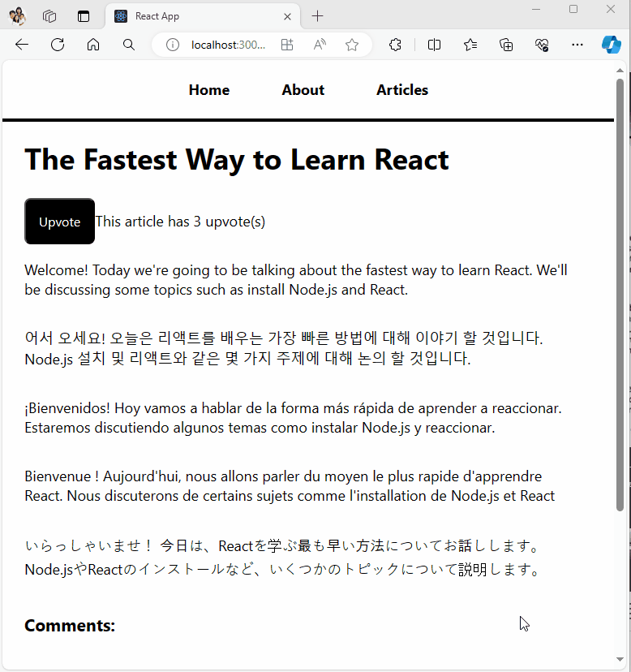
Task: Click the heading 'The Fastest Way to Learn React'
Action: coord(237,160)
